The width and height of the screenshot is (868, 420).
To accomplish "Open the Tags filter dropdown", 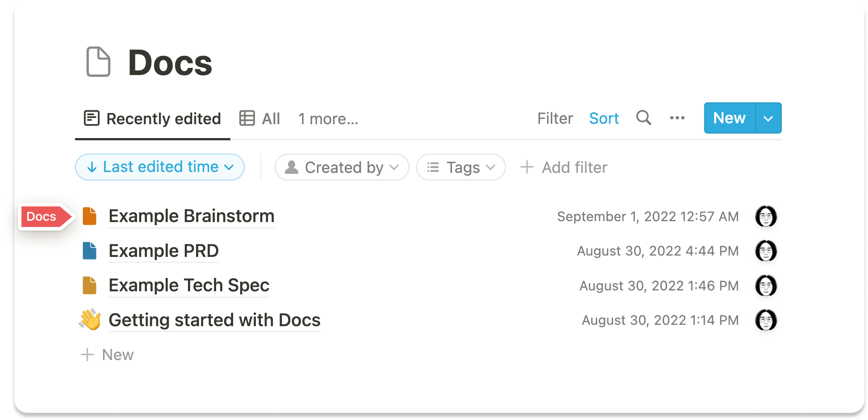I will 461,168.
